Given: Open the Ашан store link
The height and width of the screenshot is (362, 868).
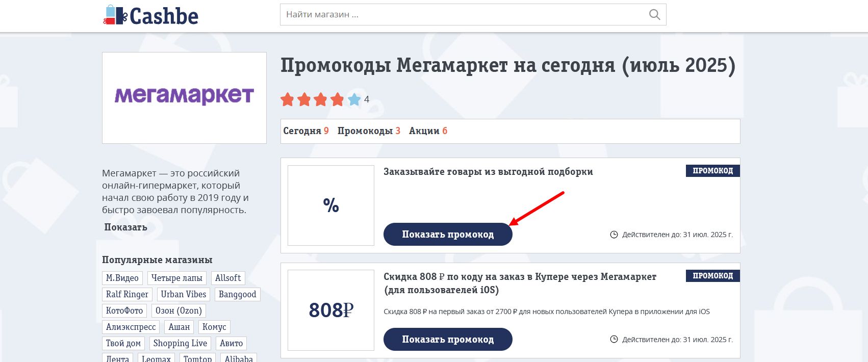Looking at the screenshot, I should (179, 327).
